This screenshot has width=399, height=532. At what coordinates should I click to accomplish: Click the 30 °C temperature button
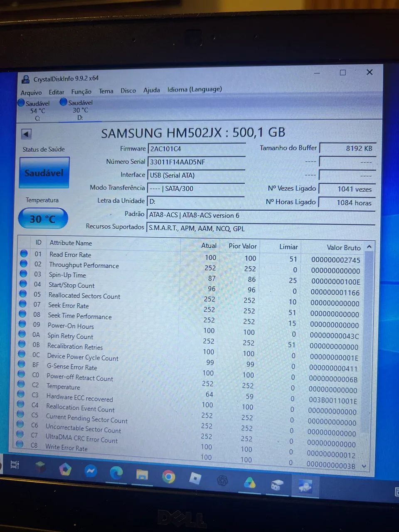pyautogui.click(x=43, y=219)
